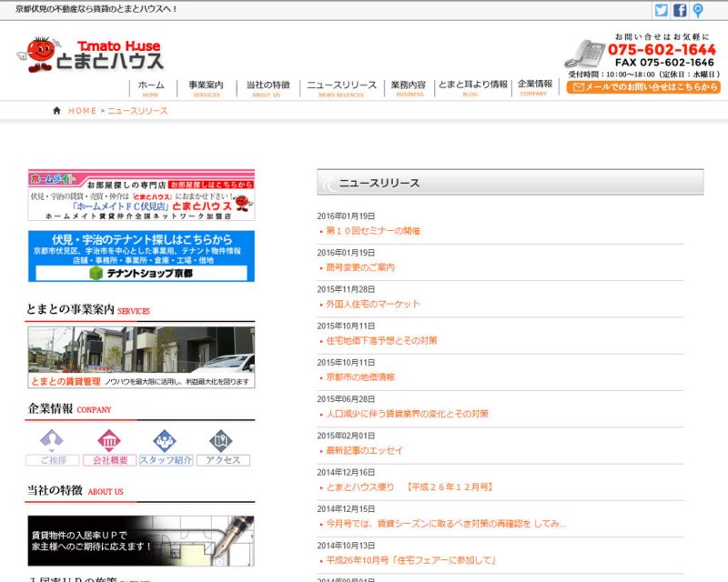The width and height of the screenshot is (728, 582).
Task: Open the 京都市の地価情報 news link
Action: pyautogui.click(x=360, y=376)
